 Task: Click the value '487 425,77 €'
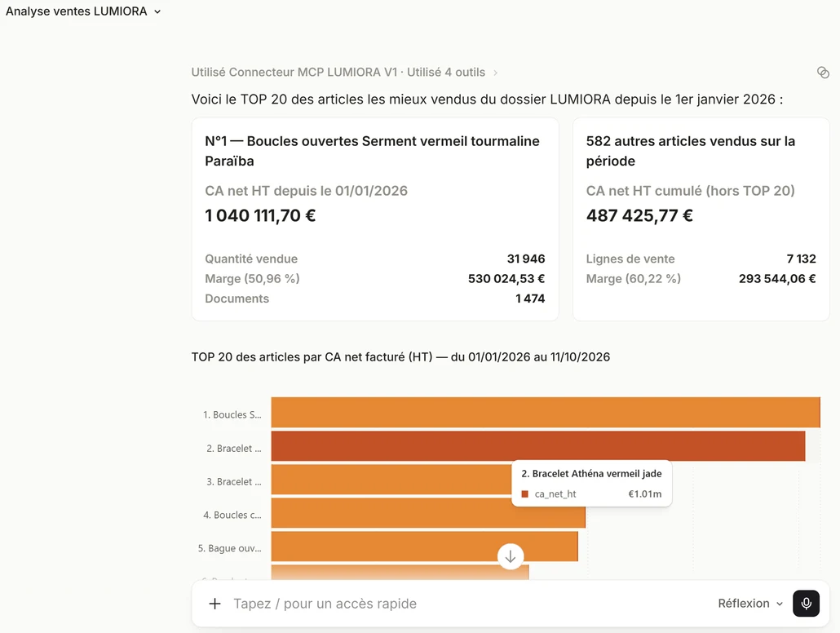639,215
